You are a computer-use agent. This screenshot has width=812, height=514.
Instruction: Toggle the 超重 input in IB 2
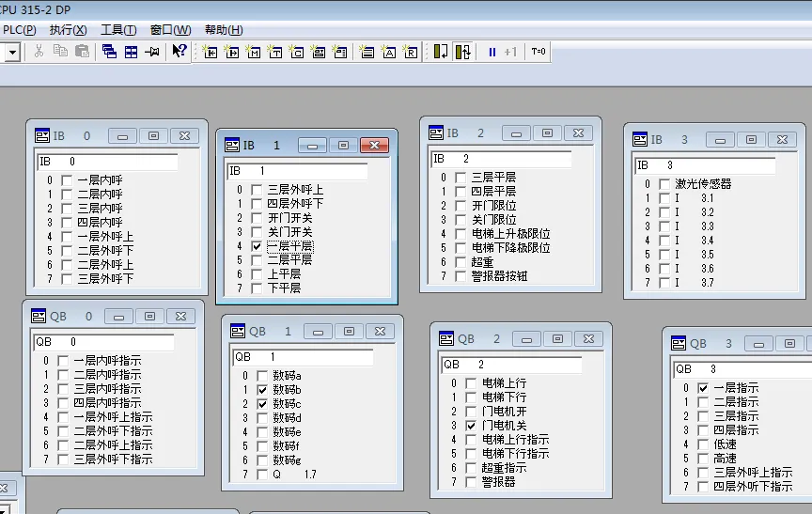tap(461, 262)
